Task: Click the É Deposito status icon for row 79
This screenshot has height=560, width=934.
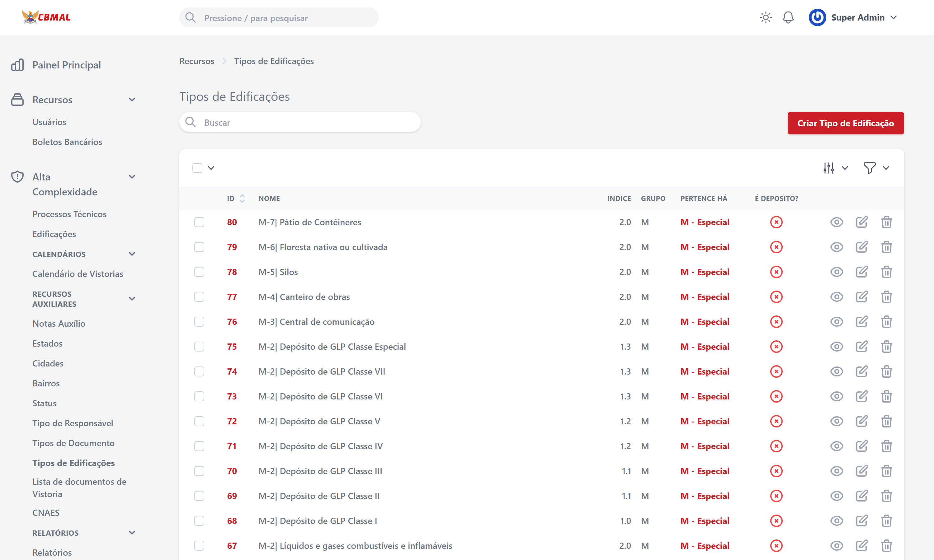Action: (x=776, y=247)
